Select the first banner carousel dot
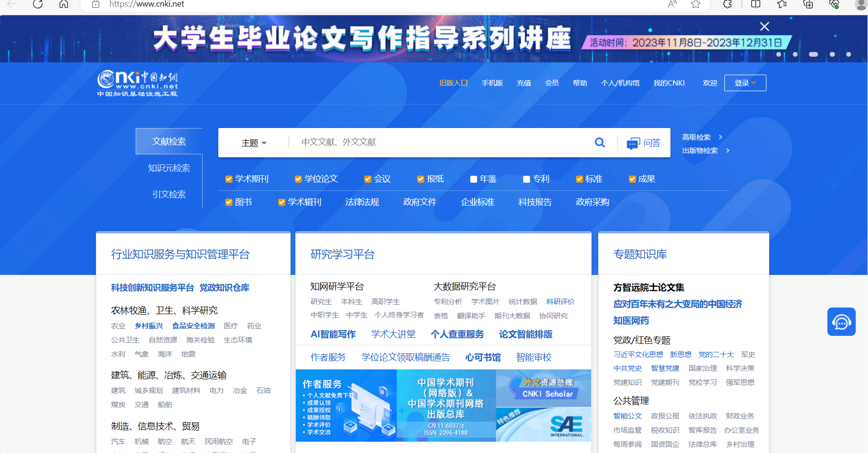Image resolution: width=868 pixels, height=453 pixels. coord(779,54)
